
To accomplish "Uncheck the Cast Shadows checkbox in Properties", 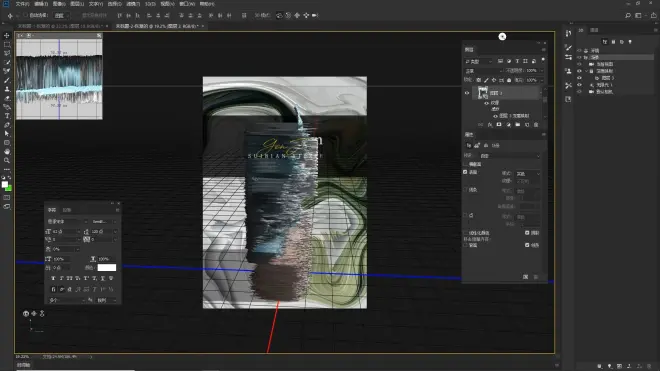I will [527, 233].
